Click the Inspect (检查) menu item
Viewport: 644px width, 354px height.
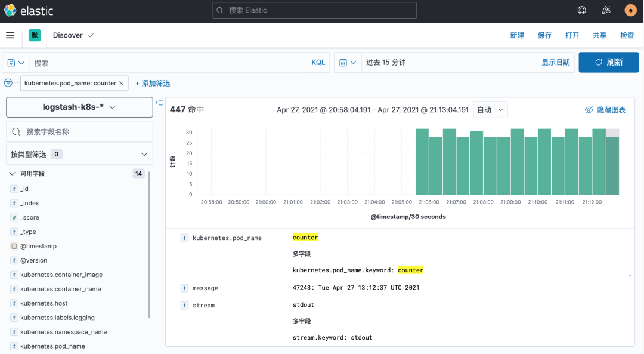point(627,35)
